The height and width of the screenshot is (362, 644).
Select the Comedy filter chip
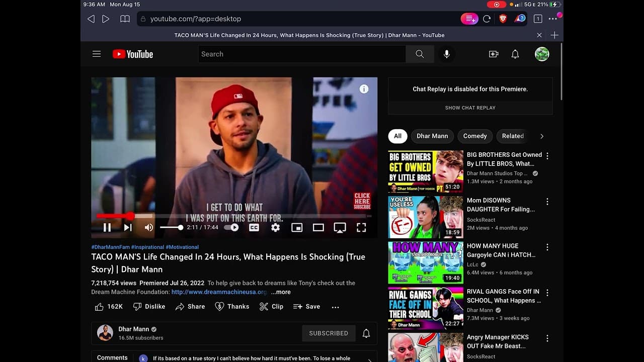tap(475, 136)
